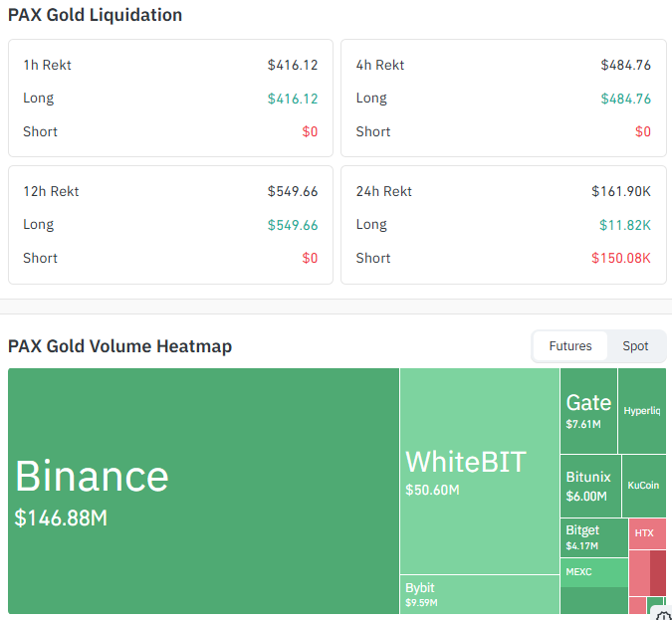Click the Long value in 1h Rekt card

pyautogui.click(x=293, y=99)
